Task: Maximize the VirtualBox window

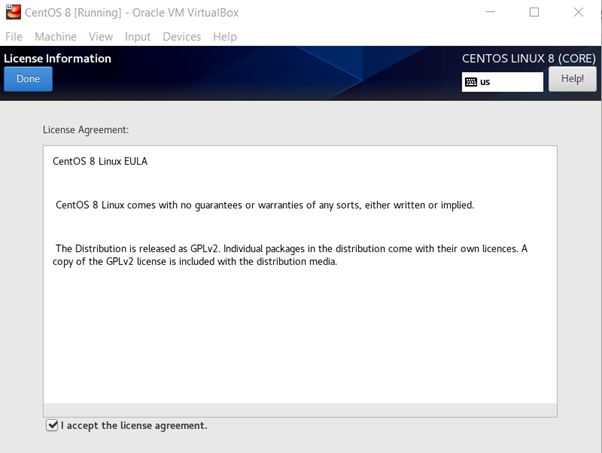Action: click(x=534, y=13)
